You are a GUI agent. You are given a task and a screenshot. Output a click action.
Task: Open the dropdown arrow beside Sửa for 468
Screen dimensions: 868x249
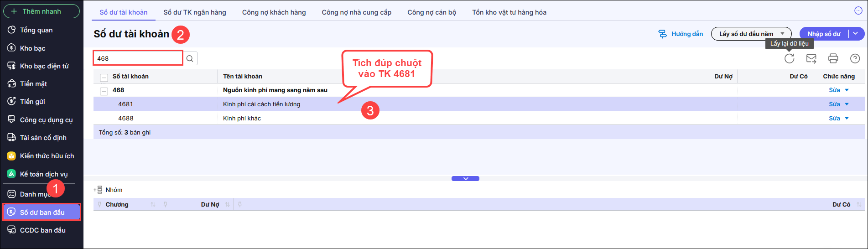pyautogui.click(x=847, y=90)
